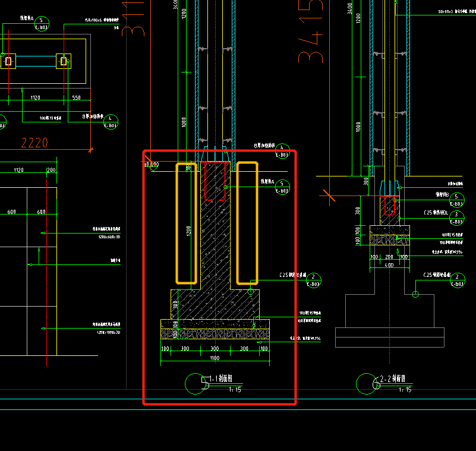Pick the yellow column square with the plan's right red centerline

point(64,61)
